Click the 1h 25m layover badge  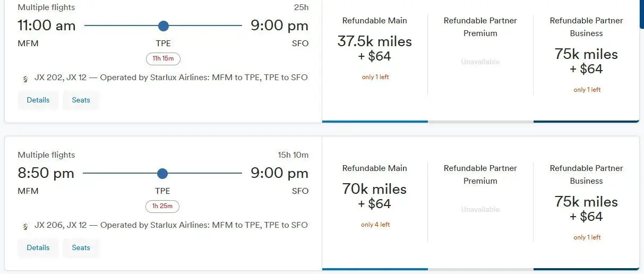[163, 206]
